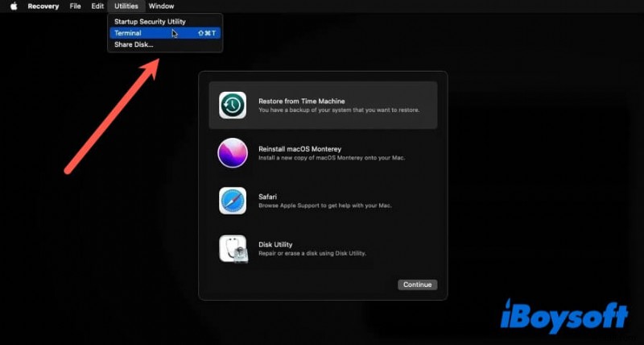644x345 pixels.
Task: Select the Safari option title
Action: [x=268, y=197]
